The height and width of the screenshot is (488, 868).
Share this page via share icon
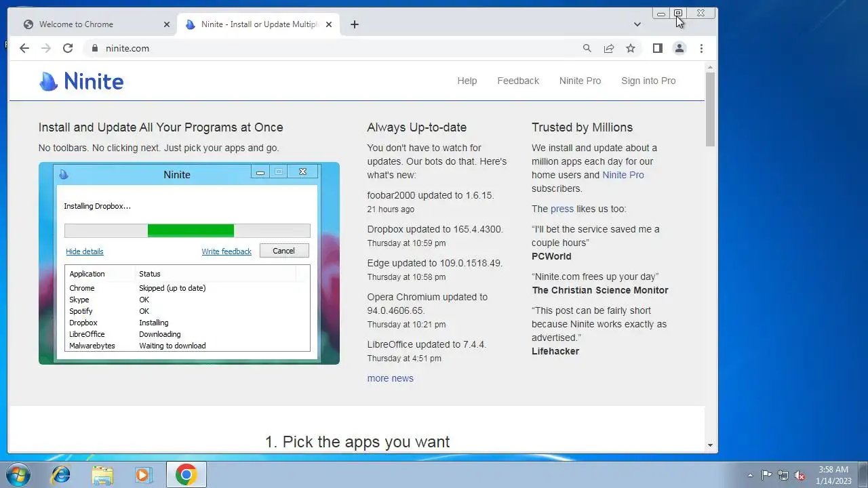coord(609,48)
